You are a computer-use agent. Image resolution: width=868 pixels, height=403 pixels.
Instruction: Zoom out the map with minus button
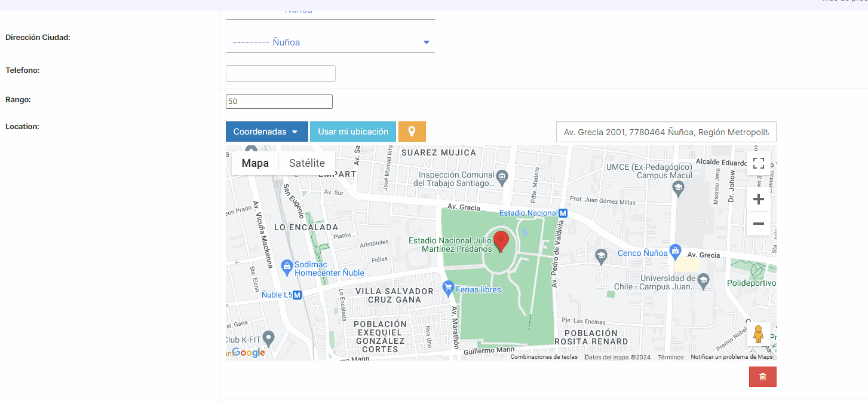click(x=759, y=224)
